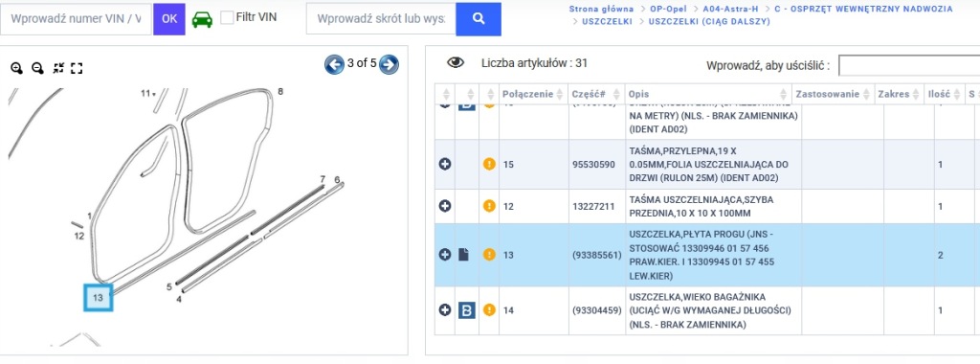Select callout 8 in the diagram
This screenshot has width=980, height=364.
coord(280,91)
